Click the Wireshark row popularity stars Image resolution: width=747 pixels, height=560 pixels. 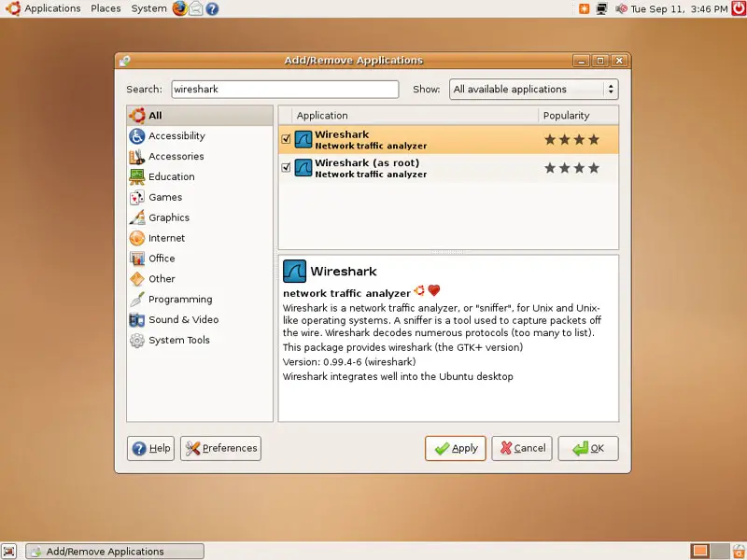pyautogui.click(x=571, y=139)
